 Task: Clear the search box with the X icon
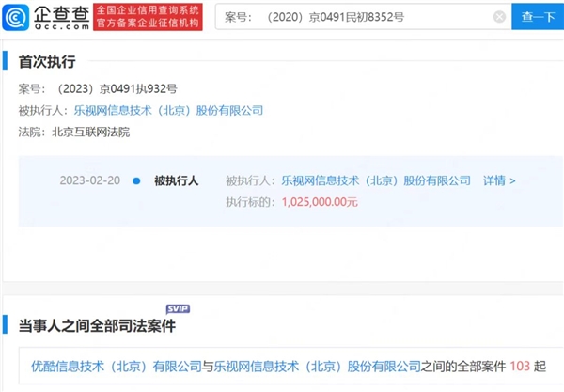pos(499,17)
